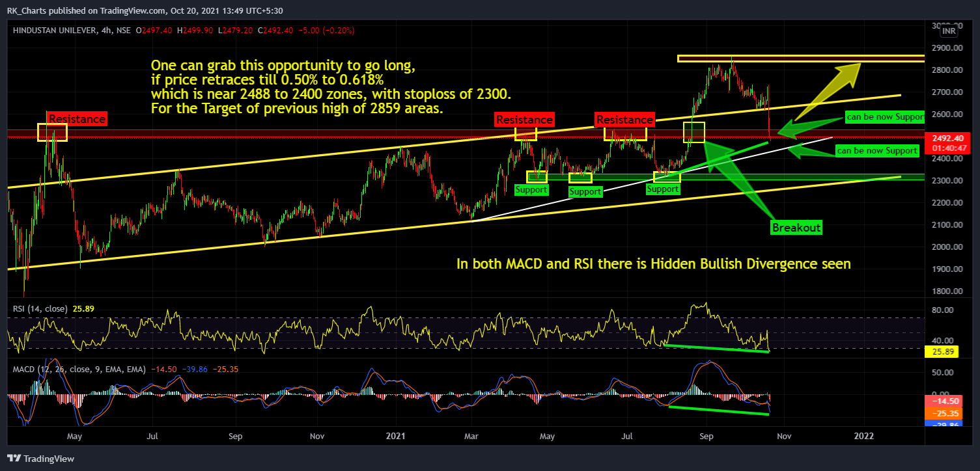Click the 80.00 RSI axis label
980x471 pixels.
(x=942, y=310)
